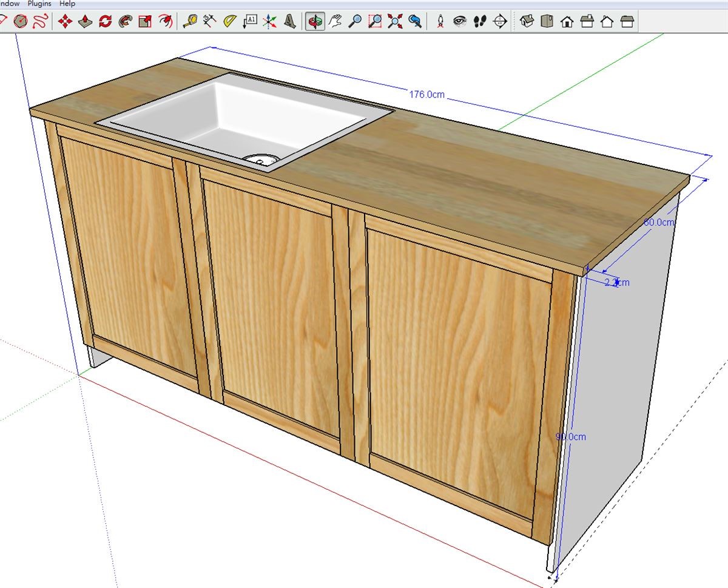Activate the Walk footprints tool

click(x=480, y=22)
